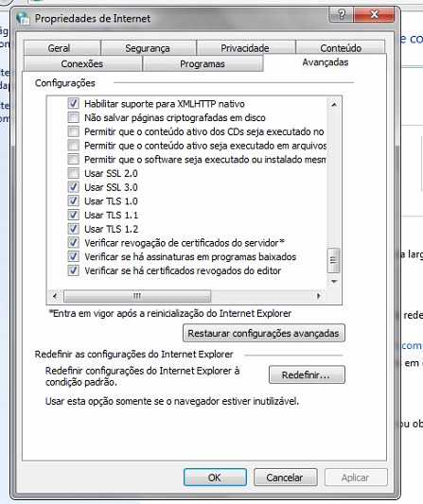Screen dimensions: 423x504
Task: Click the horizontal scrollbar thumb
Action: point(137,296)
